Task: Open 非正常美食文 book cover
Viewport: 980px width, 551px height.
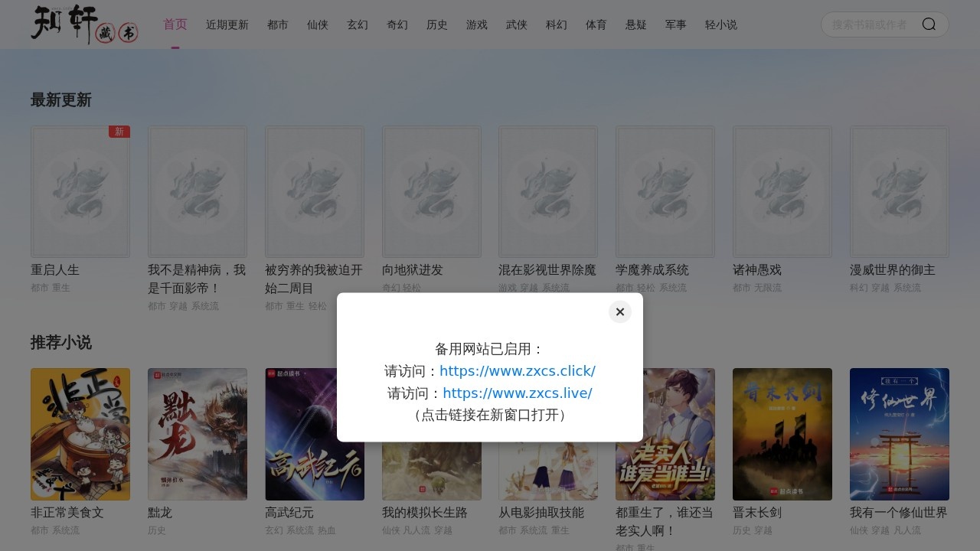Action: pos(80,434)
